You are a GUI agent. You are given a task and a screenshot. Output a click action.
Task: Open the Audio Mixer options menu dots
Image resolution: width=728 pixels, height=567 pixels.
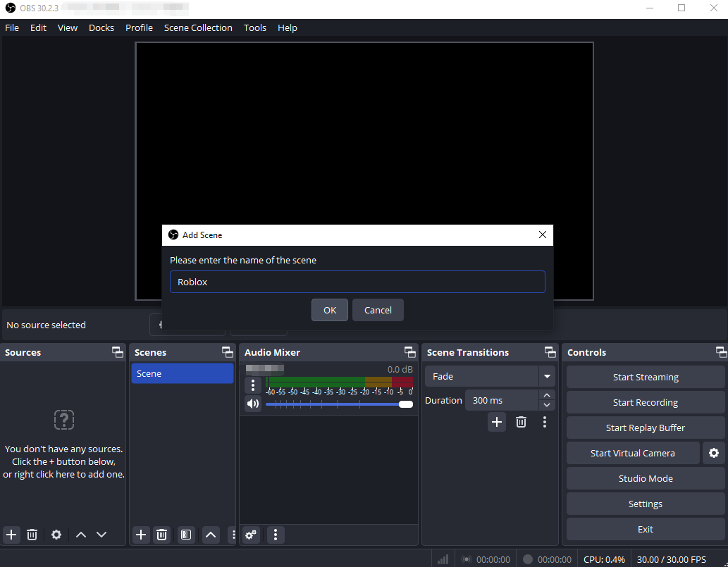point(276,535)
